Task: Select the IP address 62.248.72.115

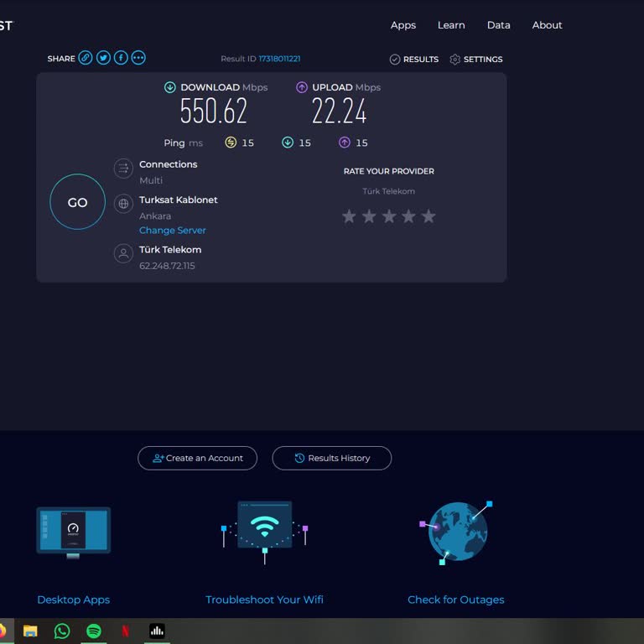Action: pyautogui.click(x=167, y=266)
